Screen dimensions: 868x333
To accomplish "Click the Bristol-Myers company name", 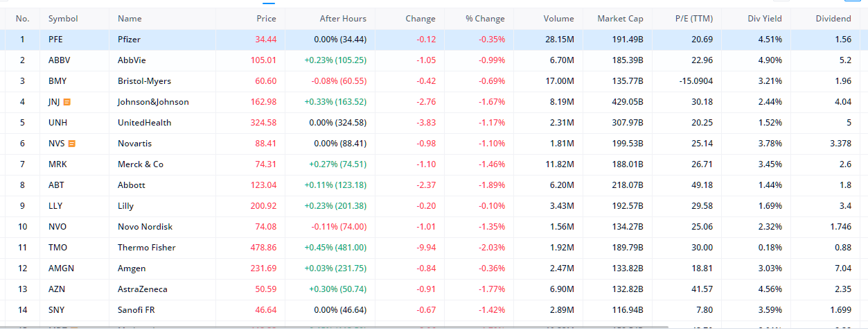I will tap(144, 81).
